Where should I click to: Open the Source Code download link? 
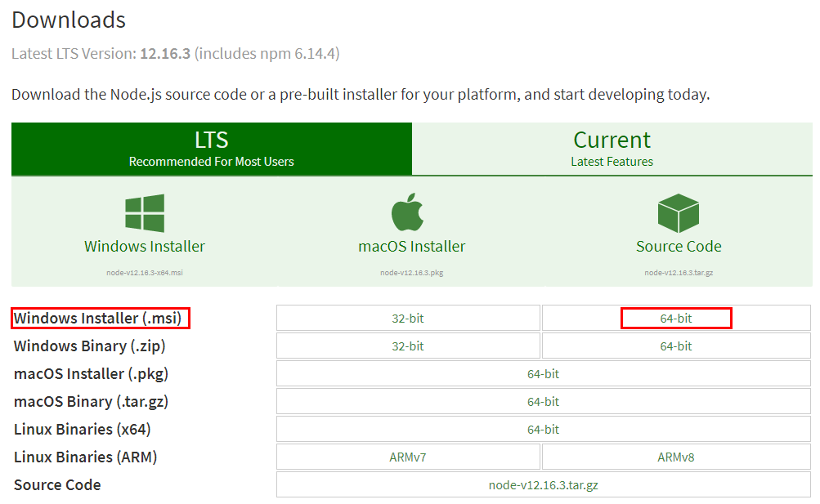click(x=679, y=246)
